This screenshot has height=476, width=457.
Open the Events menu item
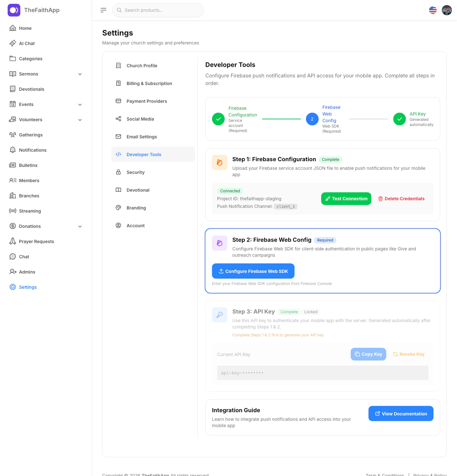coord(46,104)
